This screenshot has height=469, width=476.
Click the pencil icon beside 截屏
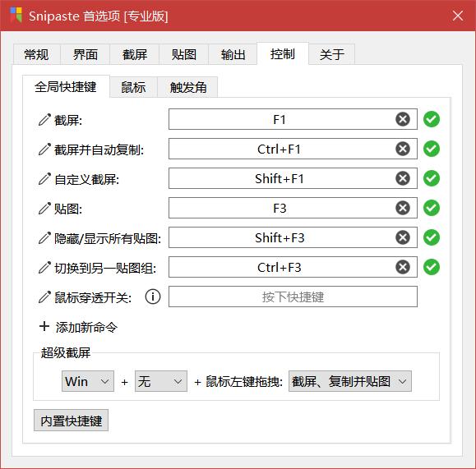click(x=44, y=120)
